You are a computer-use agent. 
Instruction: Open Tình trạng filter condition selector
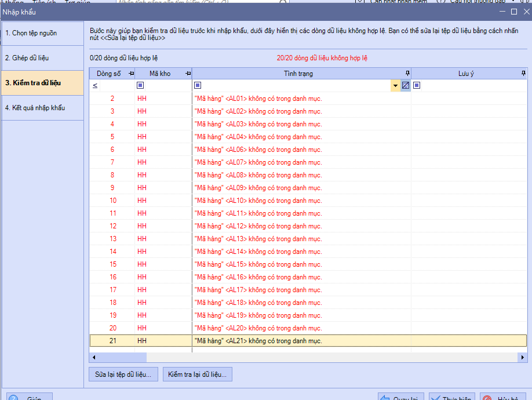(198, 86)
